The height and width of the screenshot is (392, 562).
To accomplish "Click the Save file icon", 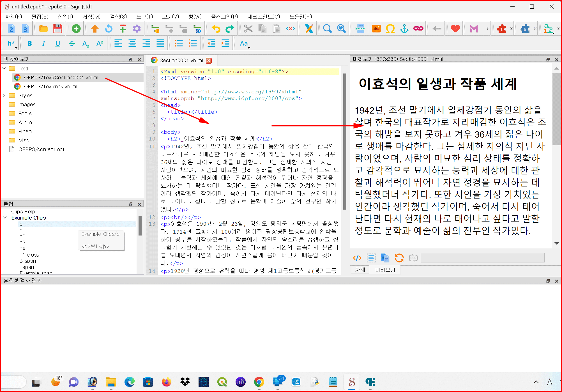I will (58, 29).
